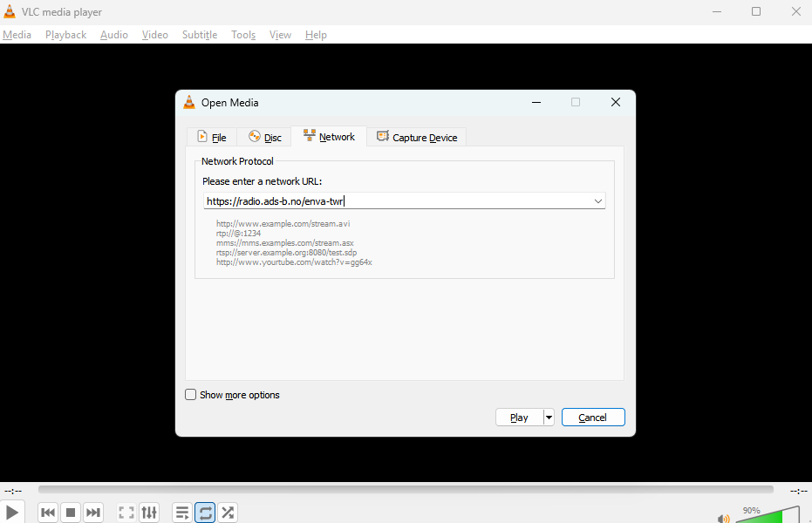
Task: Cancel the Open Media dialog
Action: click(593, 418)
